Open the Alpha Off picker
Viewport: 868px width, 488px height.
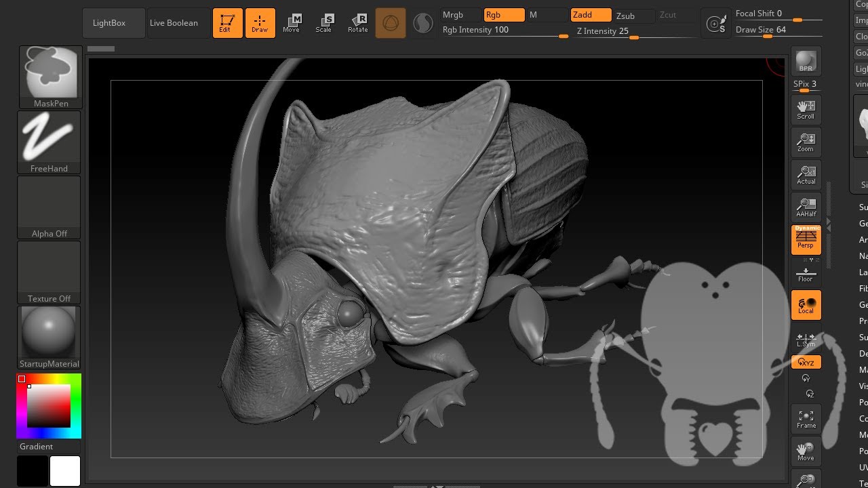49,207
